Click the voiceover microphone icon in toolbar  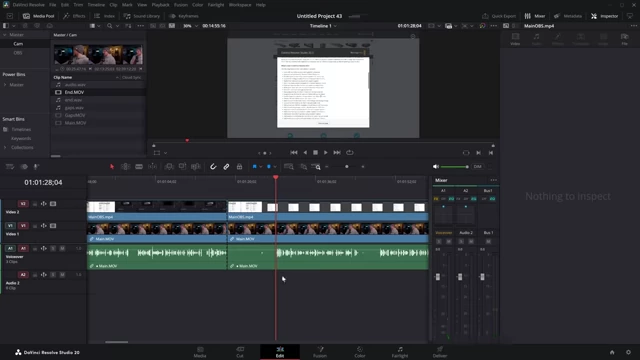(36, 167)
